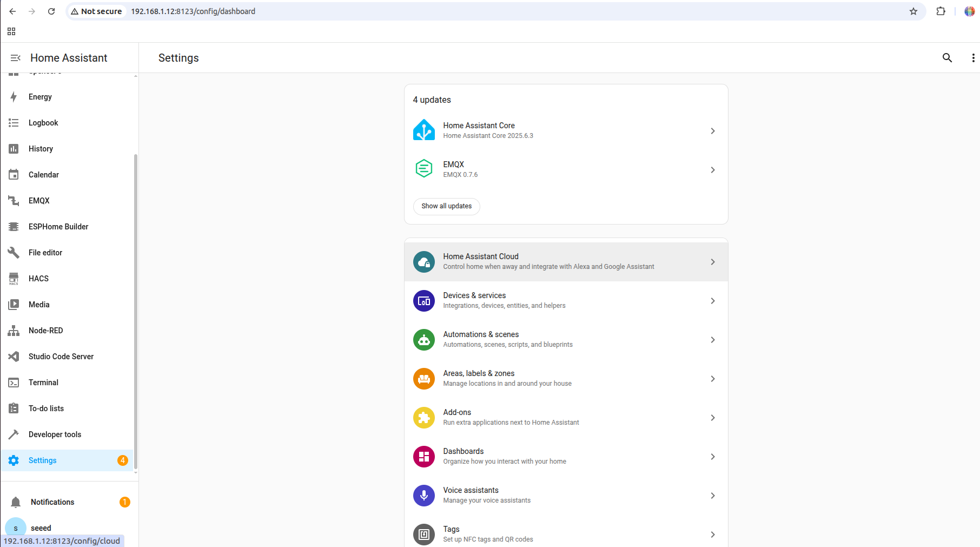Open Dashboards row chevron arrow
980x547 pixels.
tap(713, 457)
